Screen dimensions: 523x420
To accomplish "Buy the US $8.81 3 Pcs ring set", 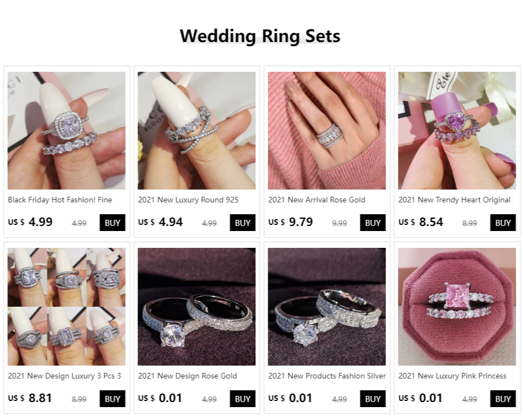I will [x=112, y=399].
